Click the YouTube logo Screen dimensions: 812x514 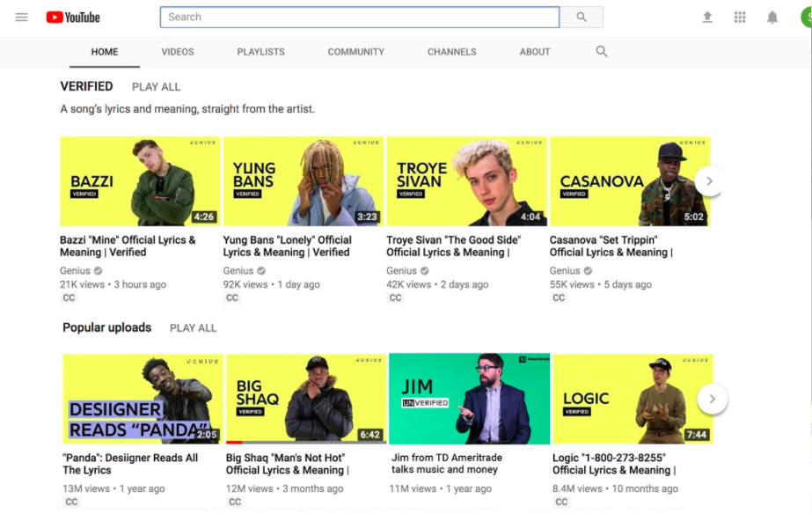click(x=73, y=17)
